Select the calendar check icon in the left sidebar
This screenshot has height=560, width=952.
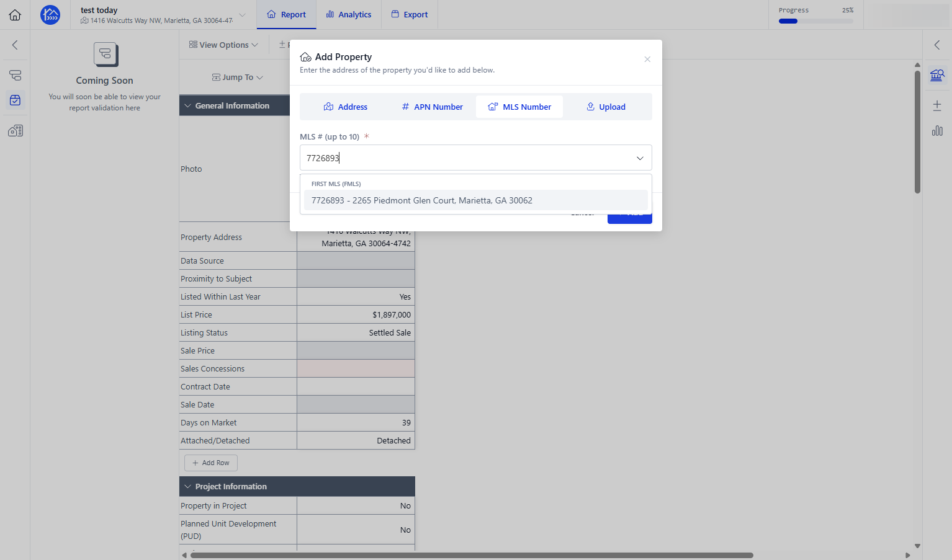(x=16, y=100)
